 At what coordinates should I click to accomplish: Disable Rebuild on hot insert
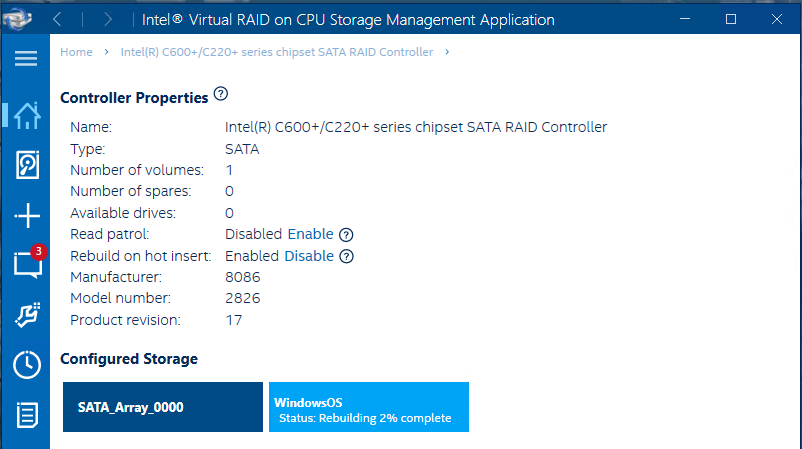click(309, 256)
